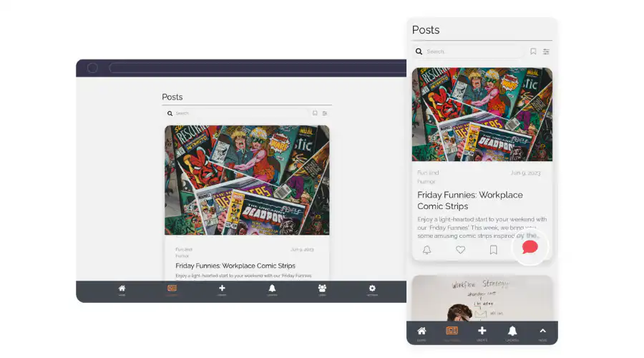Open the comic books image on mobile card
This screenshot has height=358, width=644.
click(x=482, y=115)
